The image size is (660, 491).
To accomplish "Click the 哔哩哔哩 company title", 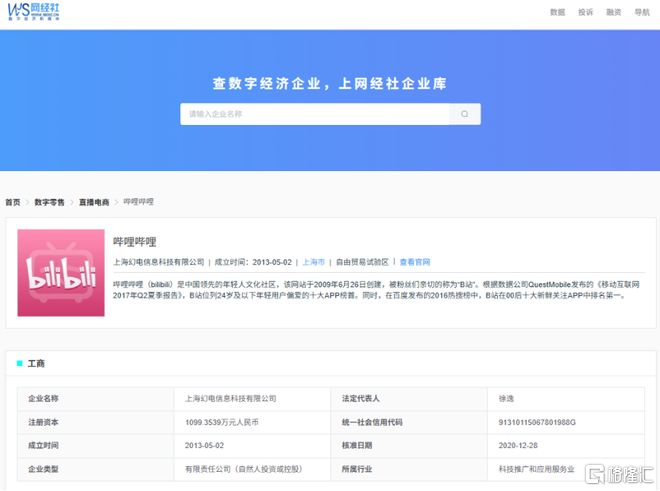I will pos(135,242).
